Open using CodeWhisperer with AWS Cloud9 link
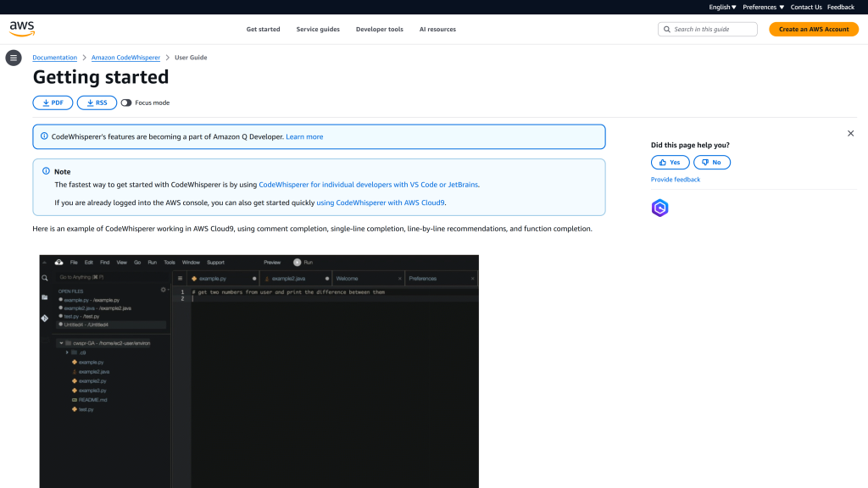Screen dimensions: 868x488 [x=381, y=202]
